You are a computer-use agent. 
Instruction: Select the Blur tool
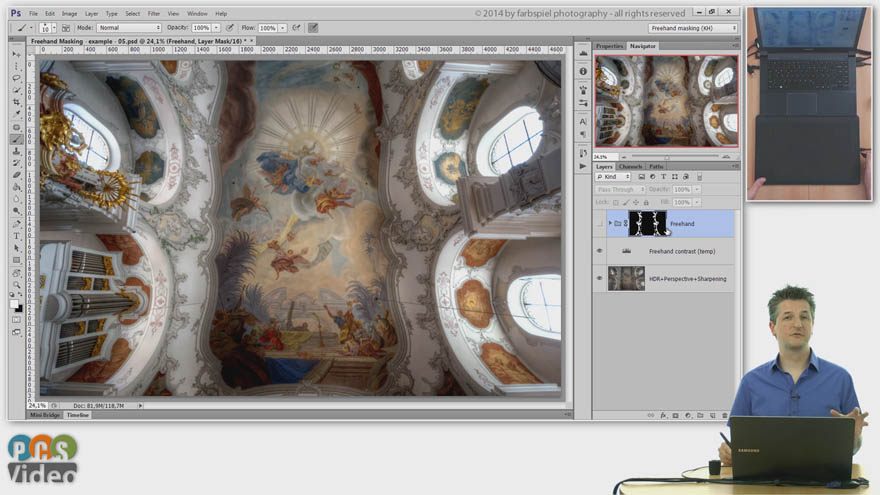[16, 199]
